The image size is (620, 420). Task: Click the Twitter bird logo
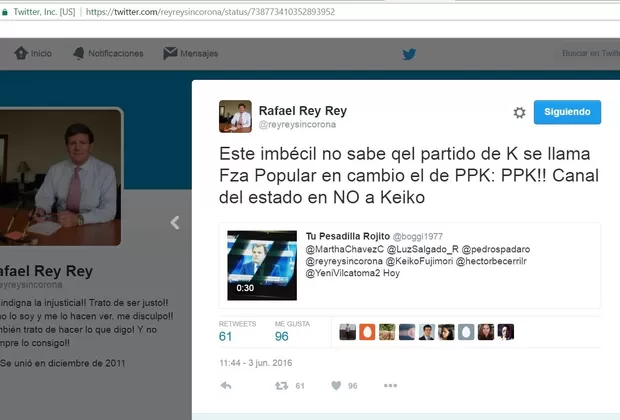409,54
